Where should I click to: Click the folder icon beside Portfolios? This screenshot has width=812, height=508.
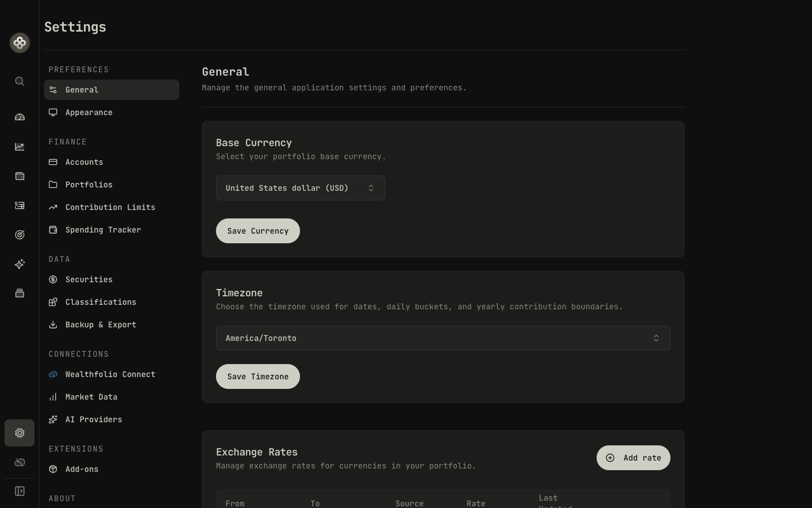click(x=53, y=185)
